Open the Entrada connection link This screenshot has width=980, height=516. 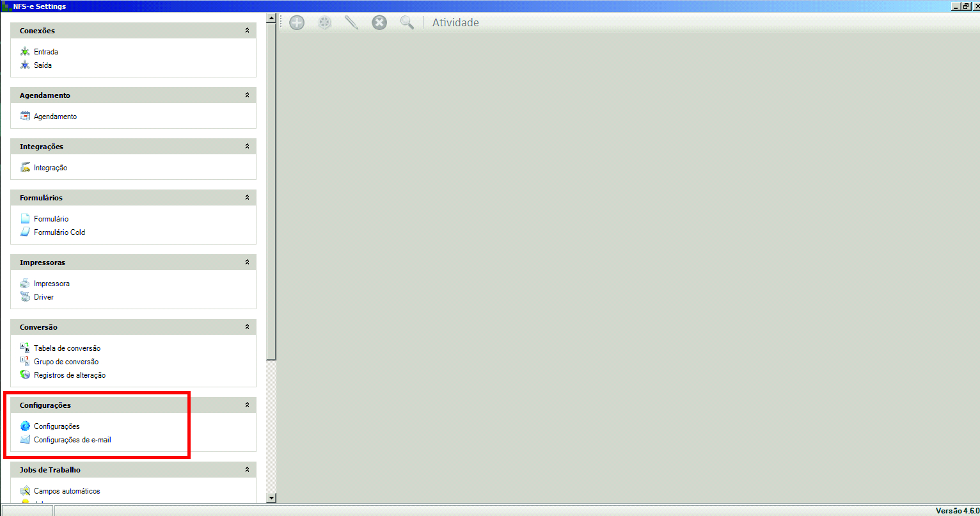[x=46, y=52]
